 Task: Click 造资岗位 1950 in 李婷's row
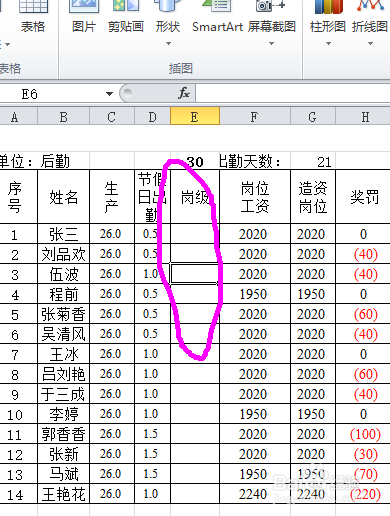click(313, 414)
